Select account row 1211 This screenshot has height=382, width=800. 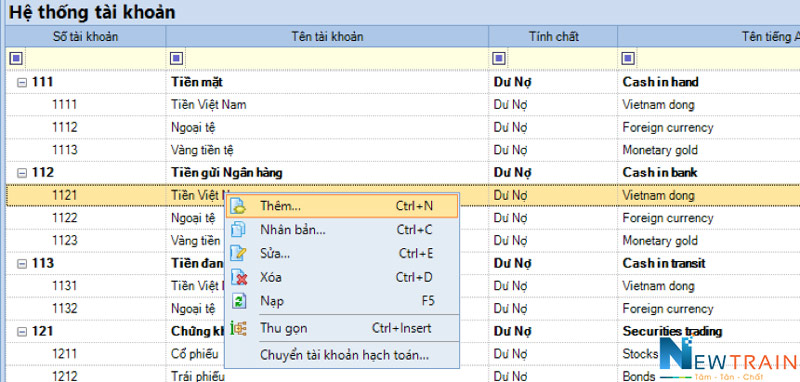[x=403, y=354]
